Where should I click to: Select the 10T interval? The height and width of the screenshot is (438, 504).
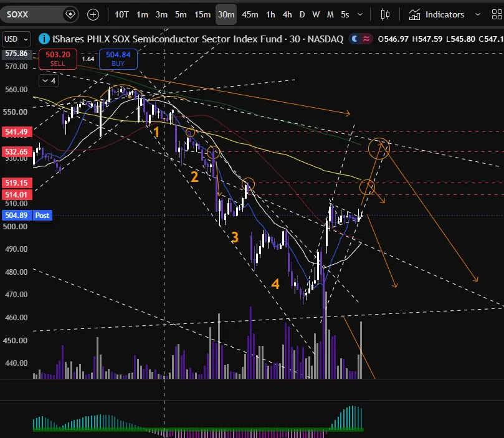[x=122, y=14]
